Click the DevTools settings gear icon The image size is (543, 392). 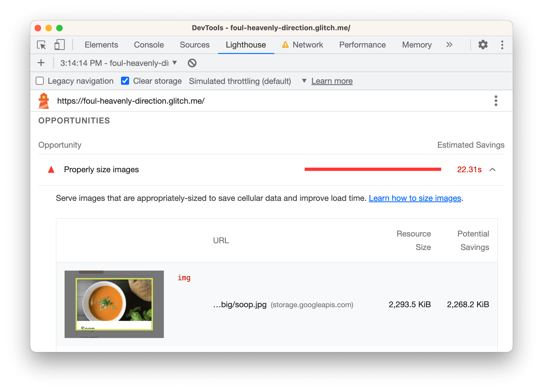pyautogui.click(x=484, y=45)
